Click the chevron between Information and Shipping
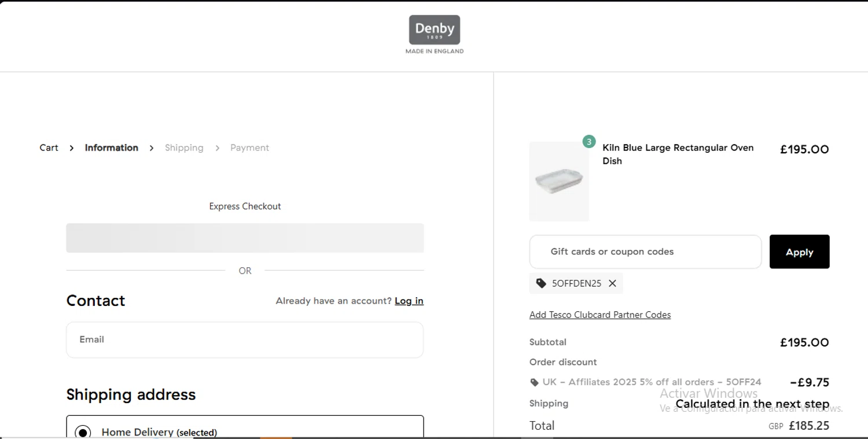This screenshot has width=868, height=439. [152, 148]
